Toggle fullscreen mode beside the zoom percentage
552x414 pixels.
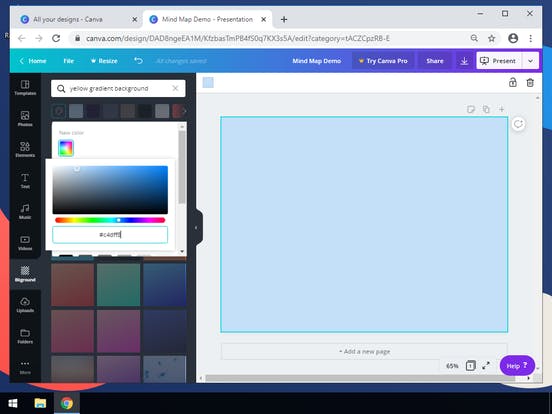tap(486, 366)
